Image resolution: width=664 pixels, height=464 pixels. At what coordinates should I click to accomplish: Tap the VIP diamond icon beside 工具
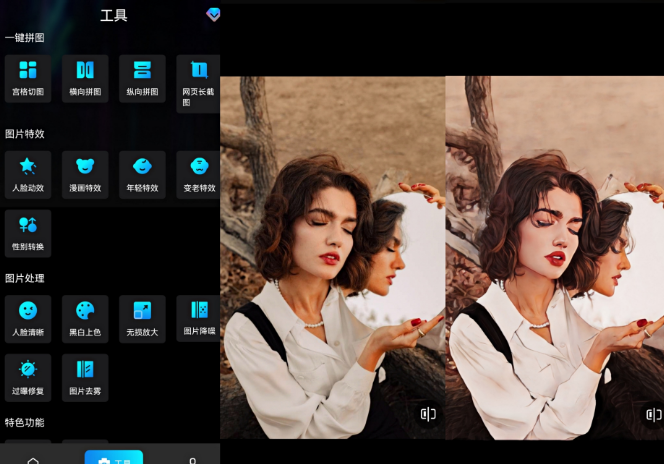tap(213, 15)
